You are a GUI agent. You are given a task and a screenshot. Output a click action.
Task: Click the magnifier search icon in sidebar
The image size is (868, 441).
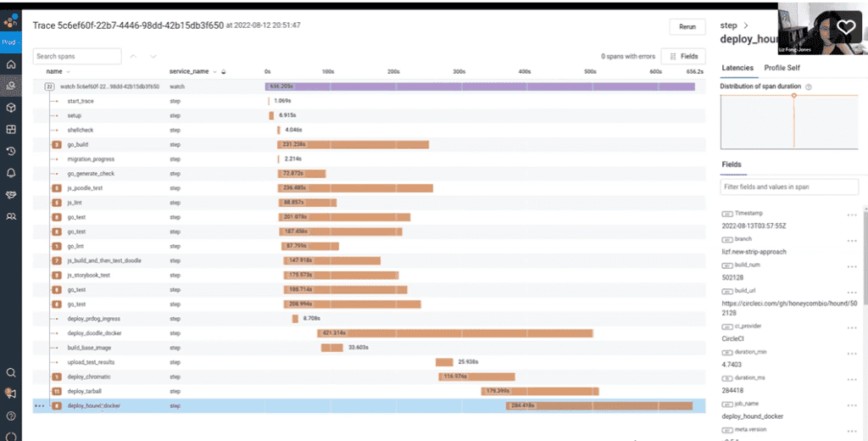(11, 372)
